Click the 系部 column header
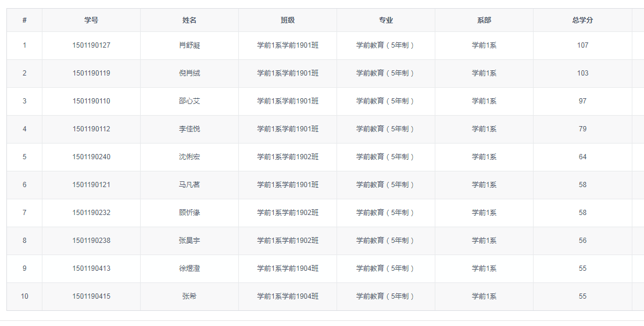Image resolution: width=644 pixels, height=326 pixels. point(484,20)
